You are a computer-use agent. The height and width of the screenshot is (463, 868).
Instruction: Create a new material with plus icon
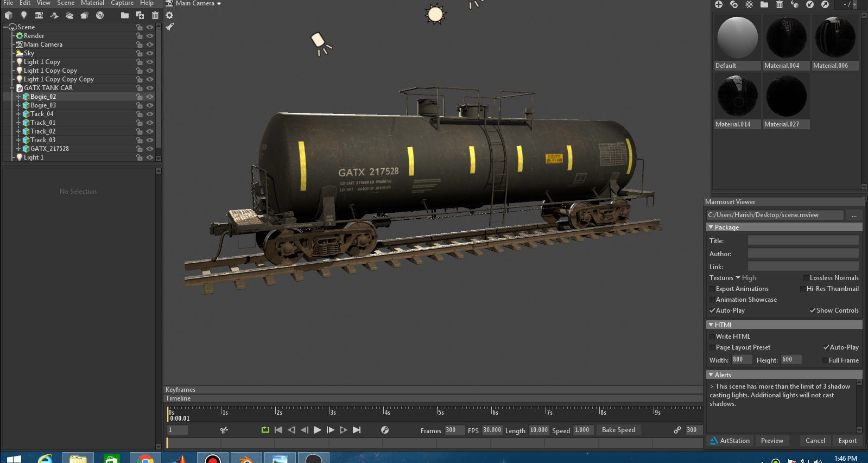tap(718, 4)
